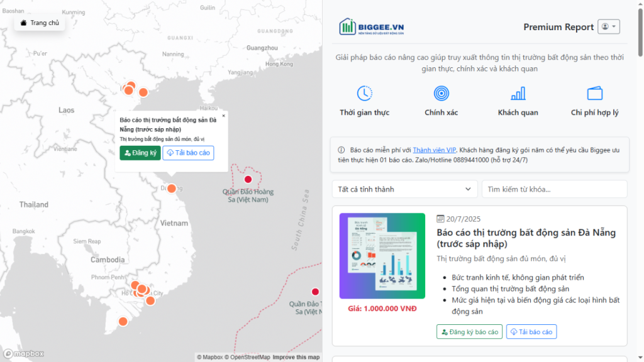Click the report title Báo cáo thị trường bất động sản Đà Nẵng in the list
The image size is (644, 362).
point(526,238)
